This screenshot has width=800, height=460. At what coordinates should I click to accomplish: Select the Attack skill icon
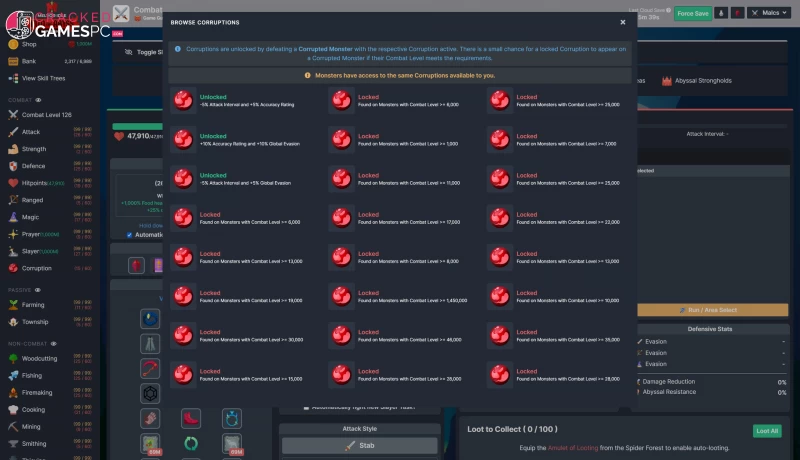[13, 131]
